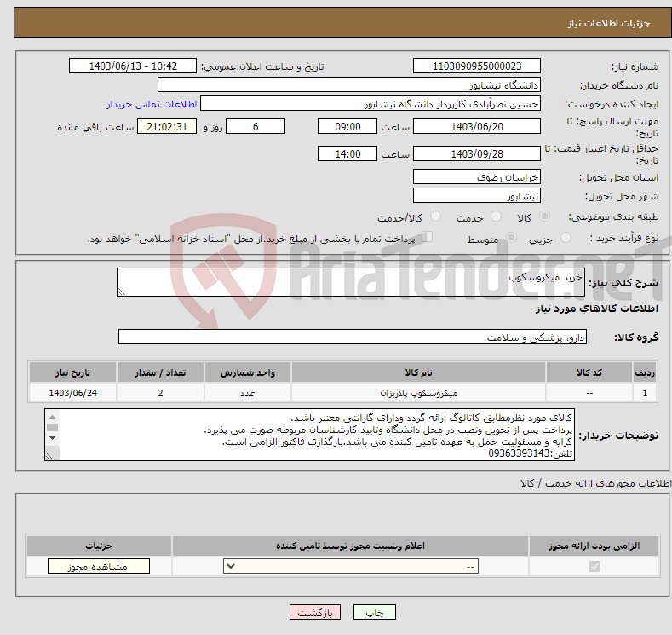Click the requester name field
This screenshot has height=635, width=672.
(370, 103)
